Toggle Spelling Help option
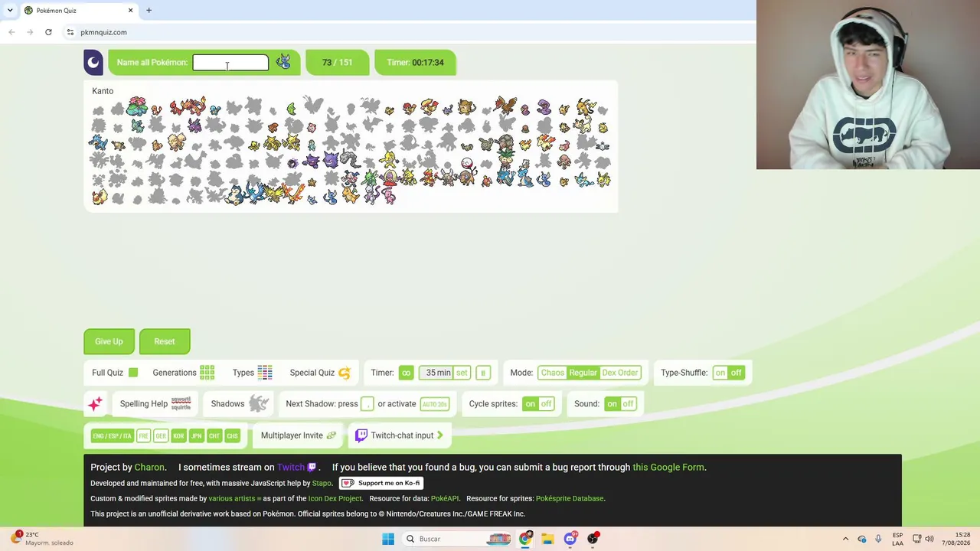The width and height of the screenshot is (980, 551). coord(155,404)
